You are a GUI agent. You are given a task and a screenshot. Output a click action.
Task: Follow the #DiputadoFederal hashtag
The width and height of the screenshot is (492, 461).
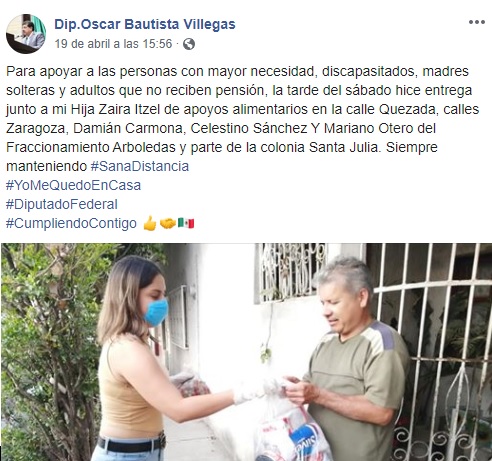pos(62,204)
